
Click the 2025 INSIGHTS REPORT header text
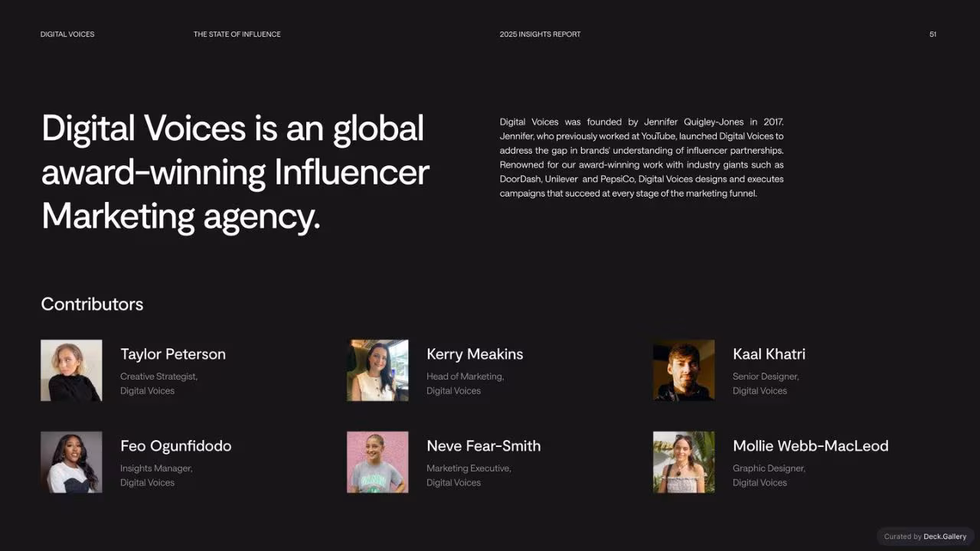point(541,34)
